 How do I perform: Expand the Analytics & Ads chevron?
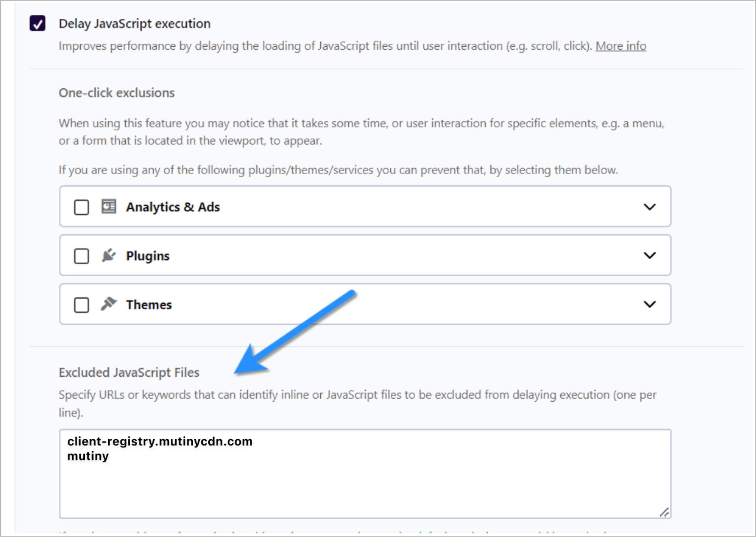click(x=649, y=207)
